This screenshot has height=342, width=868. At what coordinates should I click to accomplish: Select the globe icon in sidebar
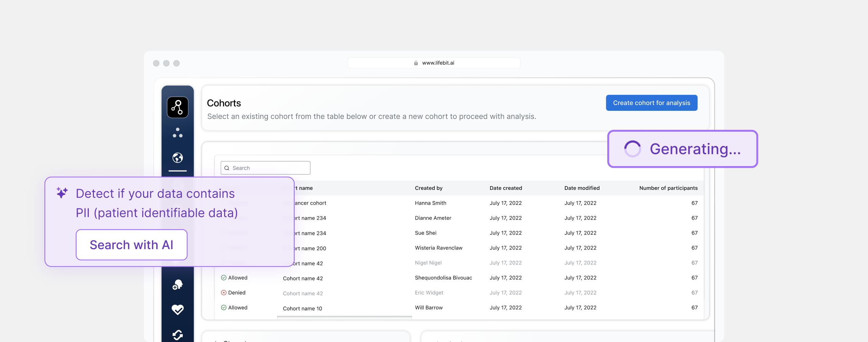[x=177, y=158]
